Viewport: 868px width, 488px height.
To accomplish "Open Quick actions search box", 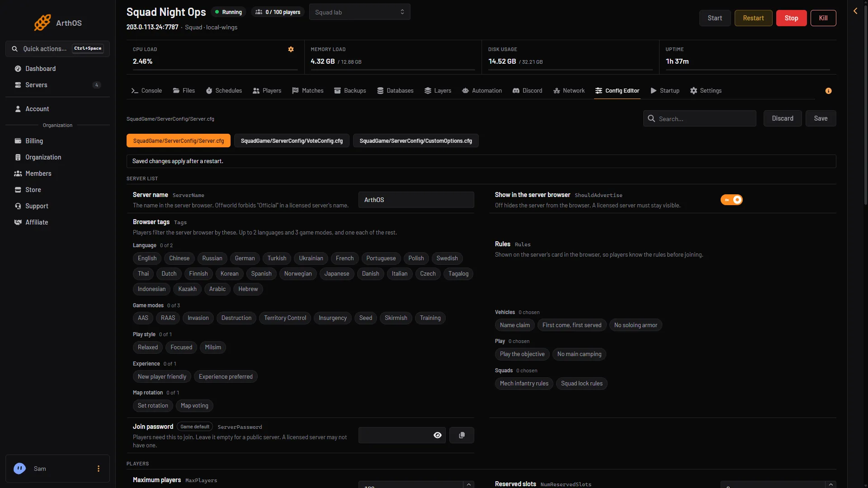I will coord(57,49).
